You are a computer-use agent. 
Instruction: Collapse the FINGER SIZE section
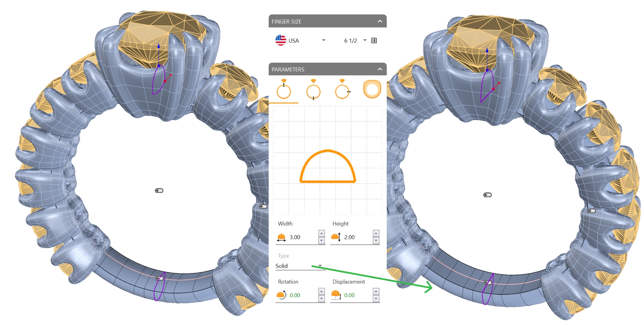380,21
